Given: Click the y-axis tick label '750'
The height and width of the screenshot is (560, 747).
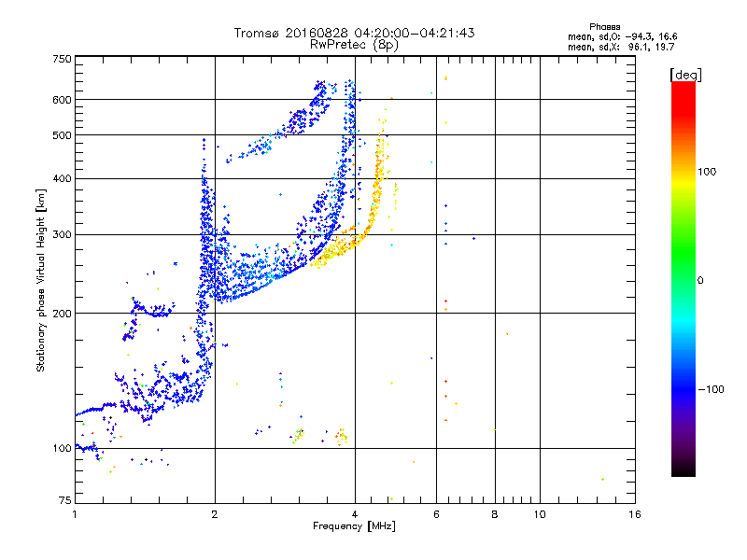Looking at the screenshot, I should coord(62,59).
